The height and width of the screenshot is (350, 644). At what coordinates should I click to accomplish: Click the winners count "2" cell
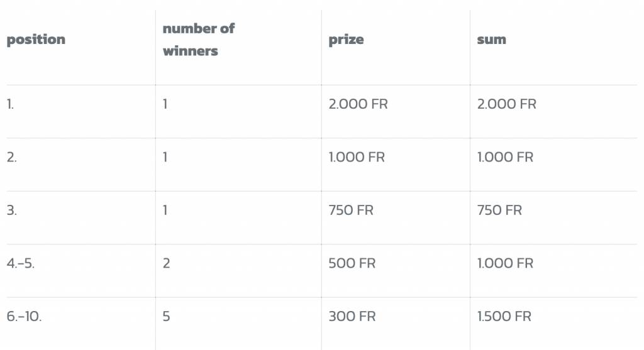click(166, 263)
